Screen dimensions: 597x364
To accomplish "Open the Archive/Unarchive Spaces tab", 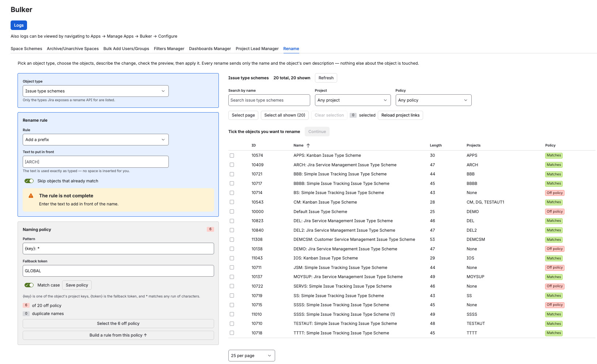I will click(73, 49).
